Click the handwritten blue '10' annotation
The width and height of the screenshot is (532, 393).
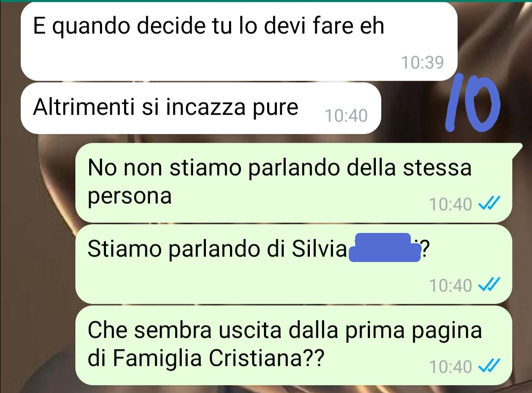(472, 103)
